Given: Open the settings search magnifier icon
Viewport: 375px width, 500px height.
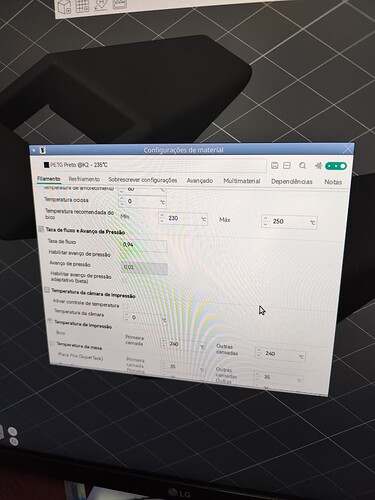Looking at the screenshot, I should [x=302, y=166].
